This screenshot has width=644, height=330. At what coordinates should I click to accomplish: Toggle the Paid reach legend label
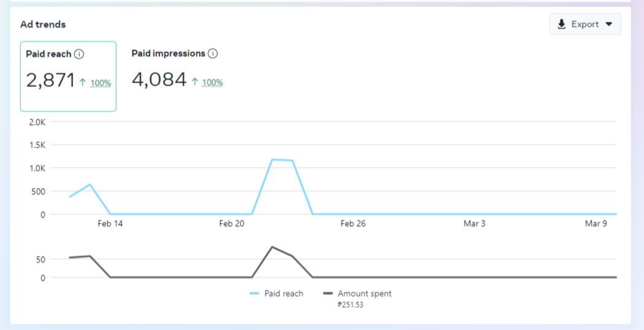283,294
